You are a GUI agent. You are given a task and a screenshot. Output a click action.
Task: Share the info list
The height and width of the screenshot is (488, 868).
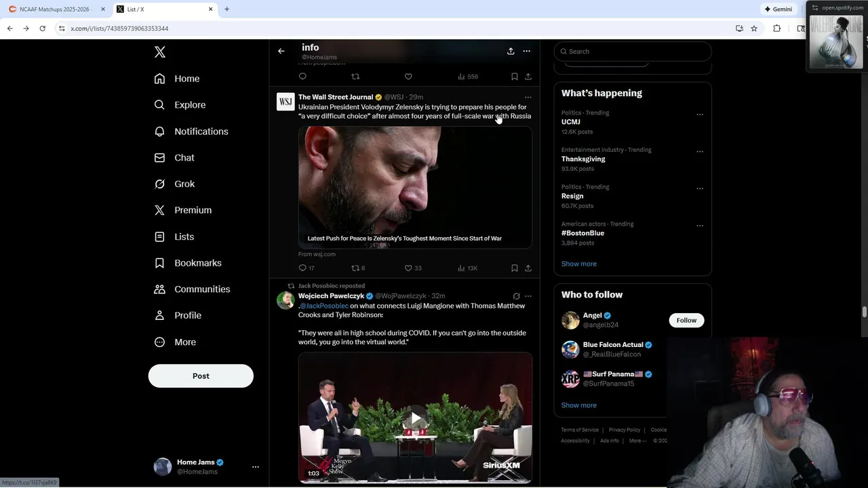(x=511, y=51)
